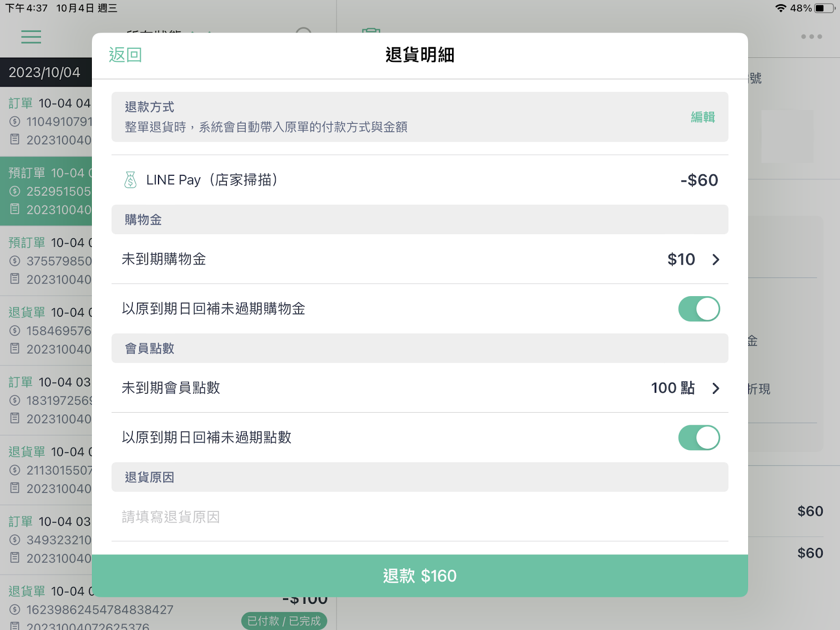The image size is (840, 630).
Task: Click 已付款 / 已完成 status badge
Action: click(284, 621)
